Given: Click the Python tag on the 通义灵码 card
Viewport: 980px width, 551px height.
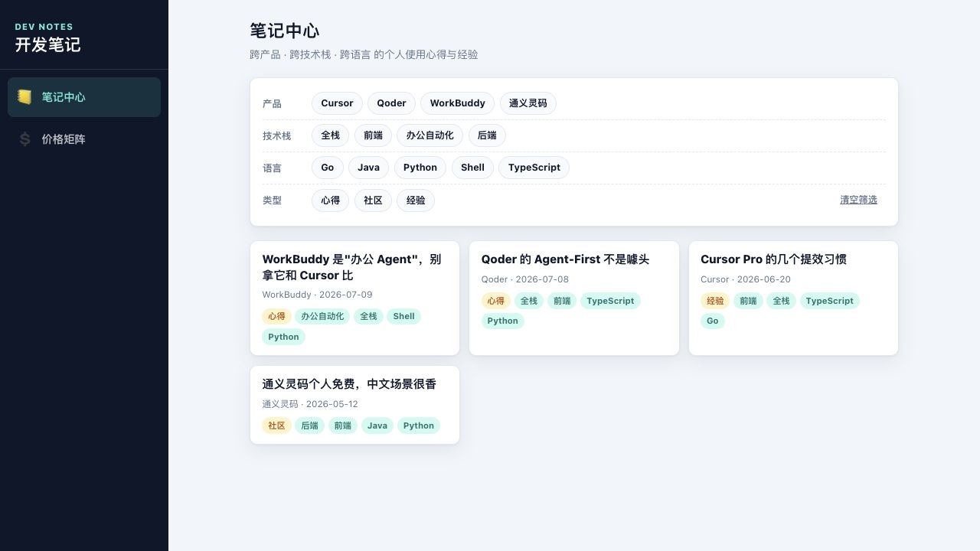Looking at the screenshot, I should click(x=419, y=425).
